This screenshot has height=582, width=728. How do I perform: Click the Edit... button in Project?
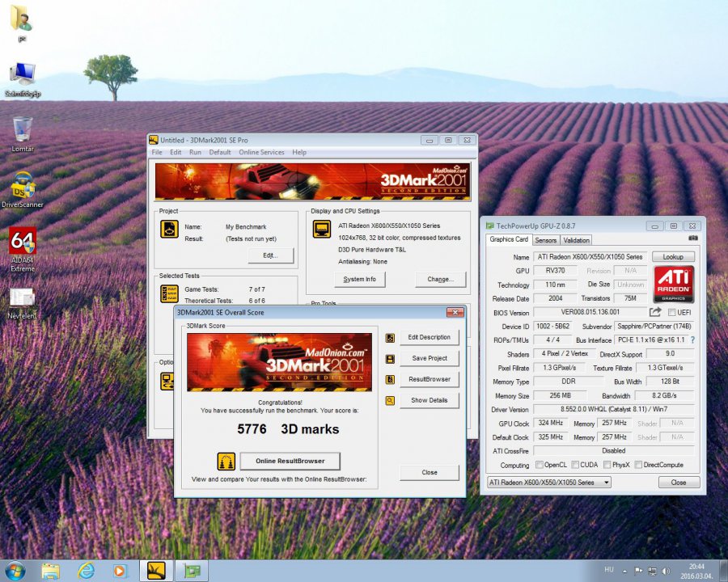pyautogui.click(x=271, y=255)
